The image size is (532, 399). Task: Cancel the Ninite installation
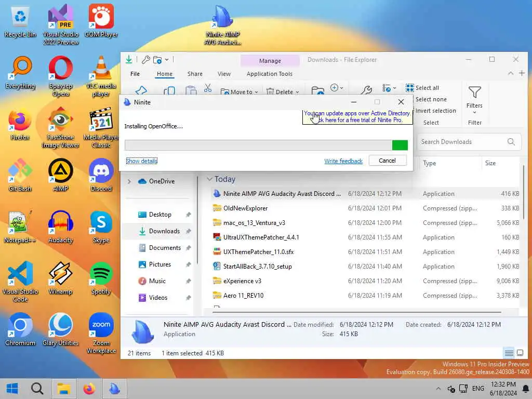click(x=387, y=161)
